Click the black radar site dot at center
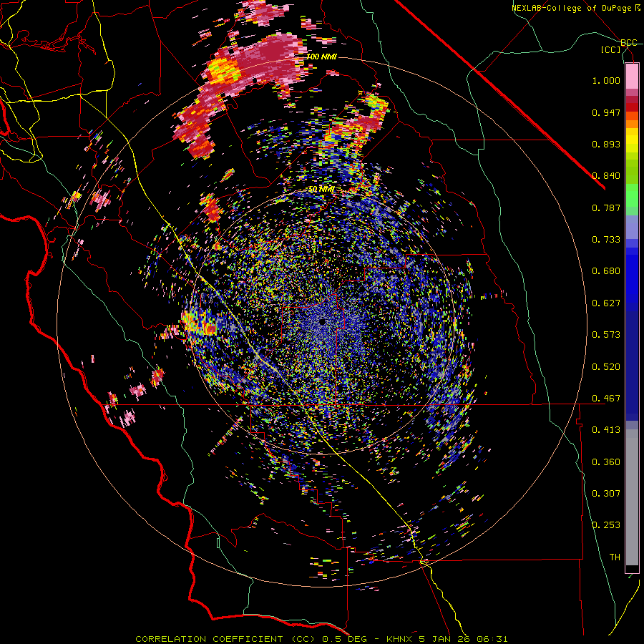 pos(323,321)
